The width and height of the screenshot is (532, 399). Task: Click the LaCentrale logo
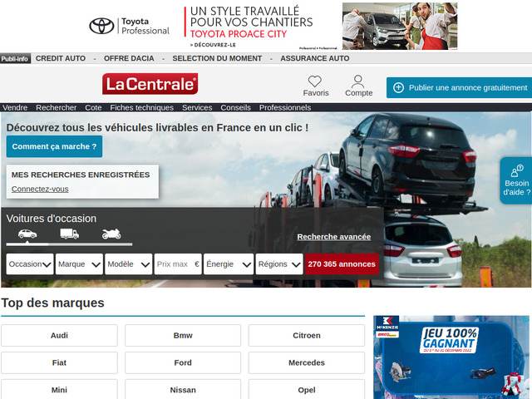[150, 84]
